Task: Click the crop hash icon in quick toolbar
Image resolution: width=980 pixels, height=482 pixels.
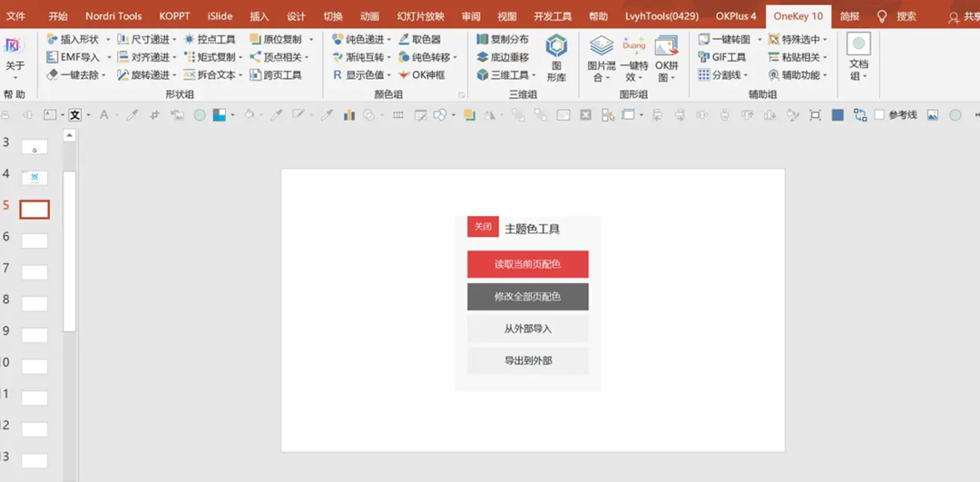Action: pyautogui.click(x=154, y=115)
